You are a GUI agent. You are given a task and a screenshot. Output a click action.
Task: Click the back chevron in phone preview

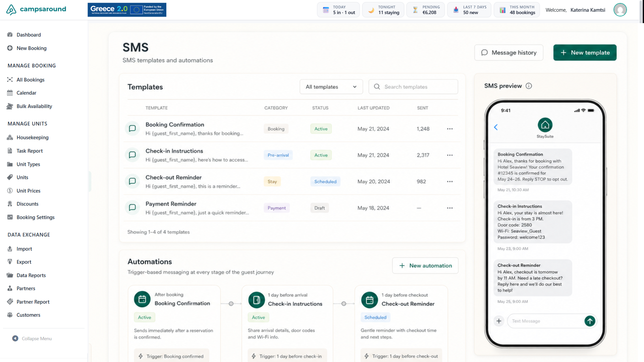click(496, 127)
